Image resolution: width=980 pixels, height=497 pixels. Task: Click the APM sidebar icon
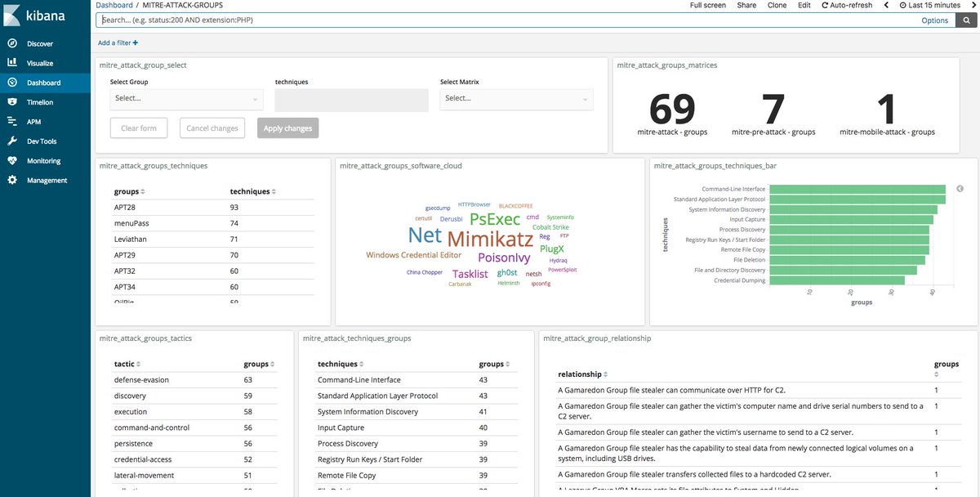pyautogui.click(x=12, y=122)
